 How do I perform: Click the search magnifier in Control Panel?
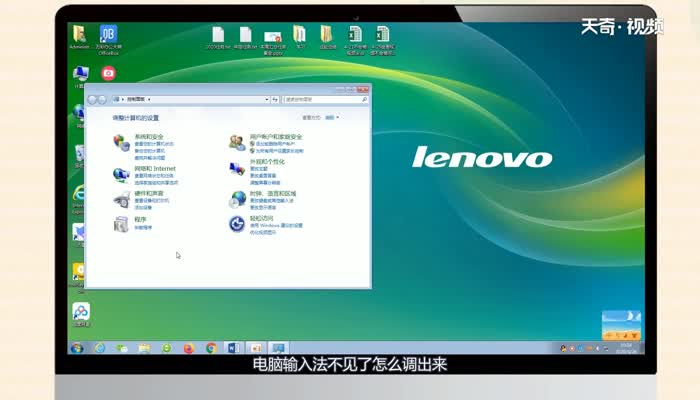pos(364,100)
